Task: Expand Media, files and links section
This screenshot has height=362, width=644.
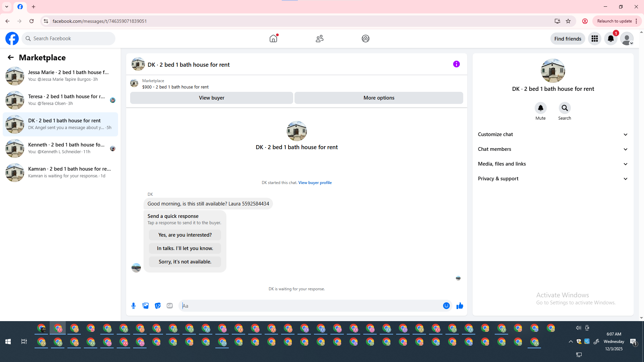Action: tap(553, 164)
